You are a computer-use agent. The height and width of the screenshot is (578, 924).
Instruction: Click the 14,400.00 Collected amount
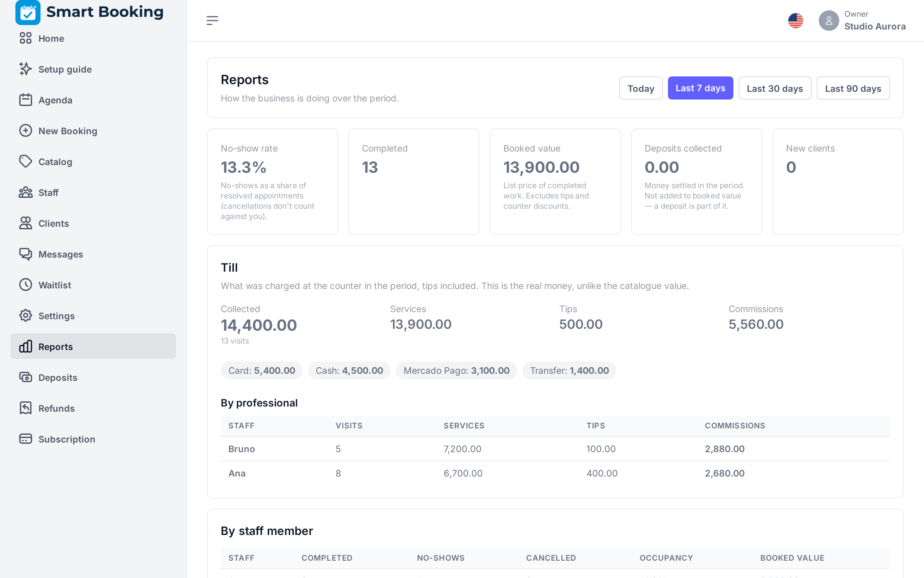pyautogui.click(x=259, y=325)
